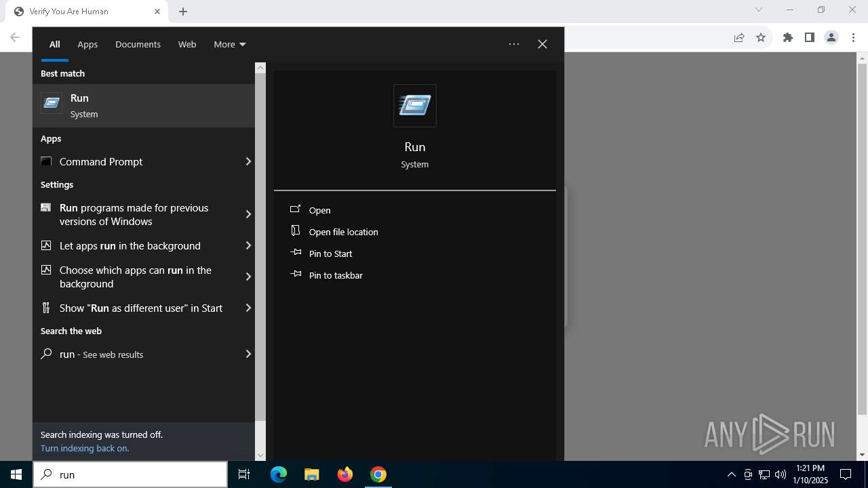This screenshot has height=488, width=868.
Task: Open File Explorer from taskbar
Action: point(311,474)
